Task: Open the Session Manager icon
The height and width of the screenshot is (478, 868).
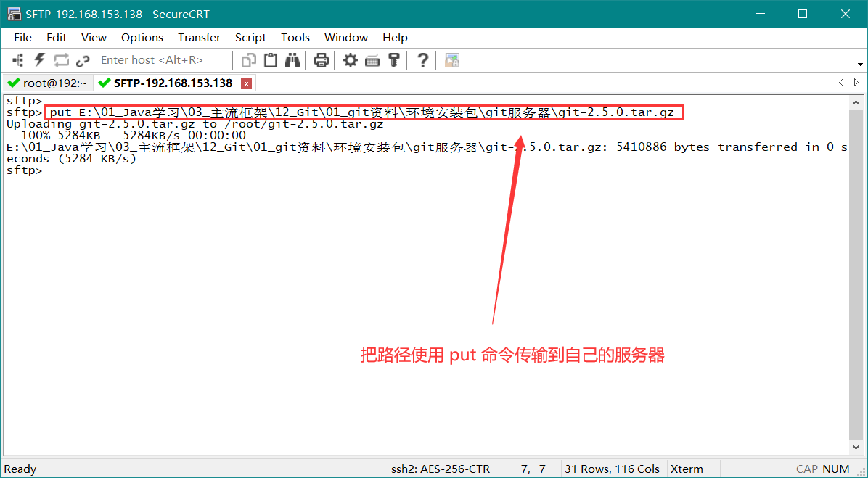Action: click(x=18, y=60)
